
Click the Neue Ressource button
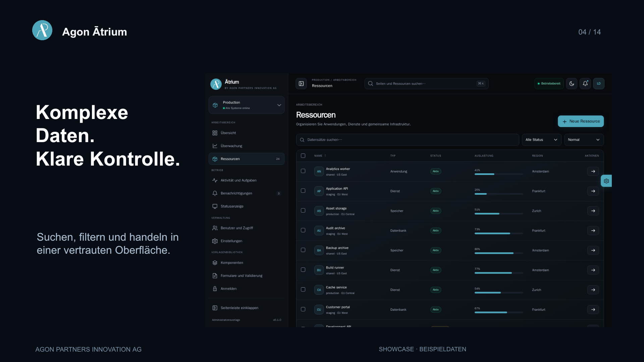pyautogui.click(x=581, y=121)
